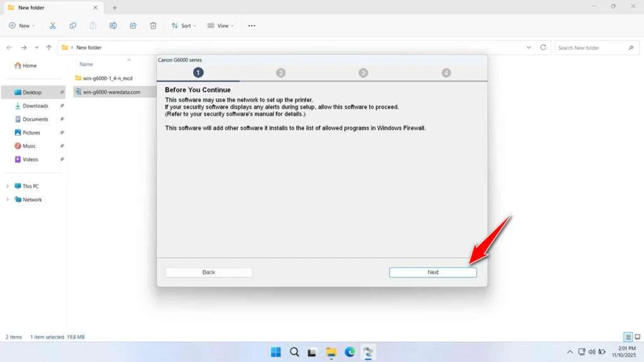Image resolution: width=644 pixels, height=362 pixels.
Task: Click the Share icon in the toolbar
Action: (133, 25)
